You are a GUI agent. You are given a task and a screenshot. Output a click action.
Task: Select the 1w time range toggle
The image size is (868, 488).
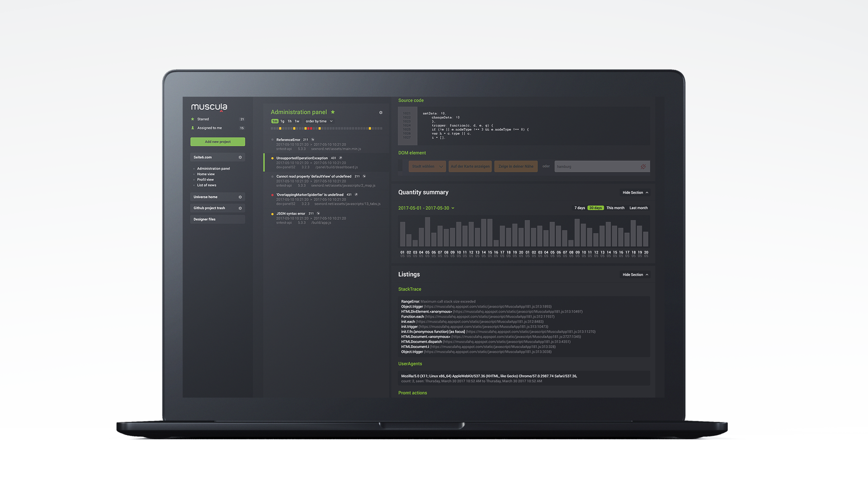297,121
